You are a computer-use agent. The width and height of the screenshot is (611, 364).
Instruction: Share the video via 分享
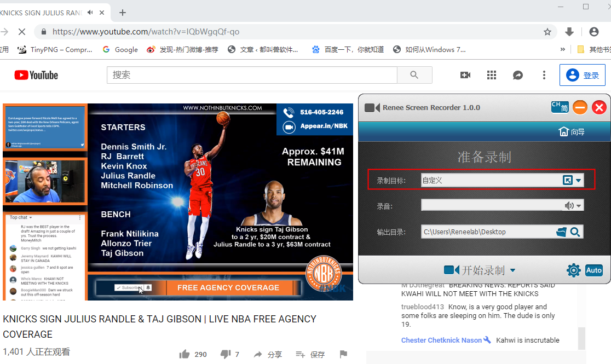pos(268,354)
